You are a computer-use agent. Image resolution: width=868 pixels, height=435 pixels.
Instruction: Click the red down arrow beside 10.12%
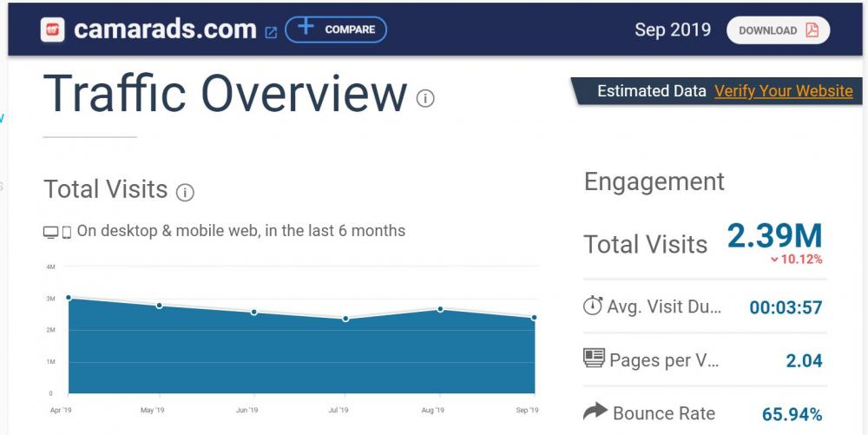coord(774,260)
